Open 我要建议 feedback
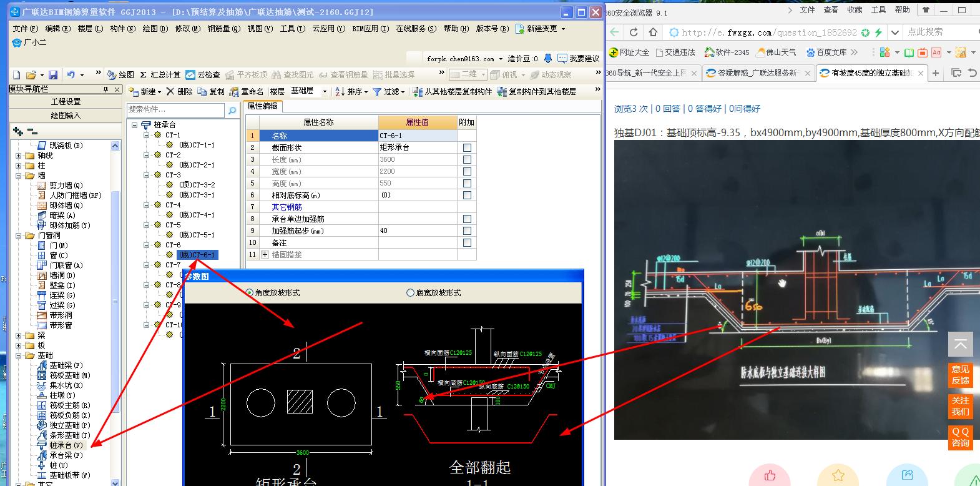The image size is (980, 486). click(579, 58)
